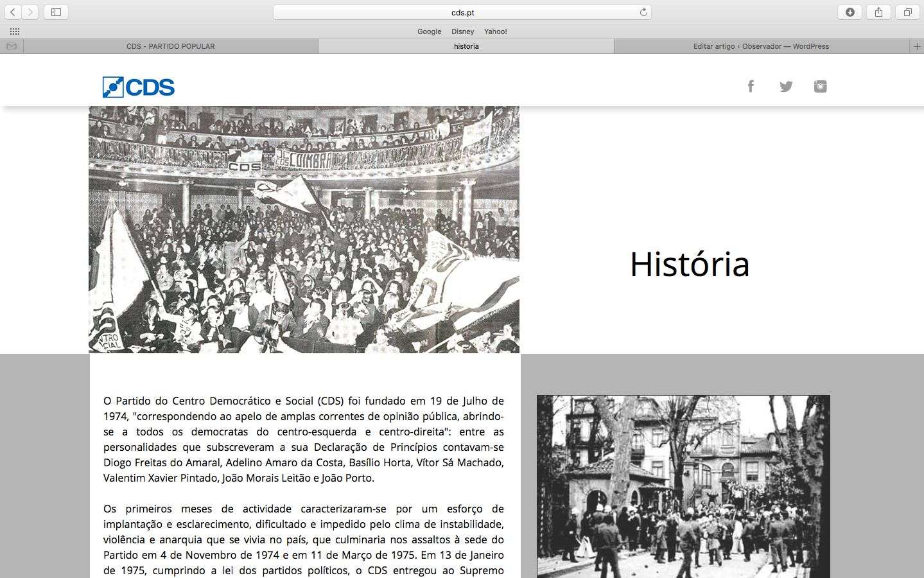This screenshot has height=578, width=924.
Task: Click the street crowd photograph
Action: (x=683, y=486)
